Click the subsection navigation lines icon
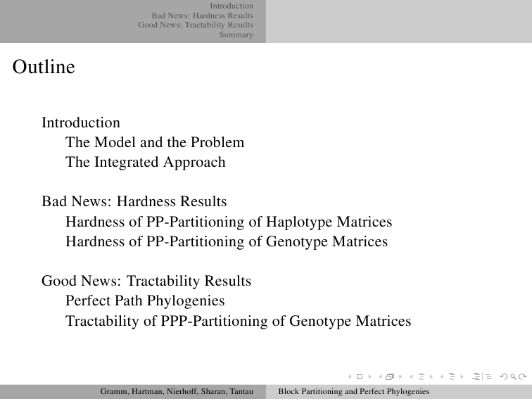This screenshot has height=399, width=532. pos(421,376)
